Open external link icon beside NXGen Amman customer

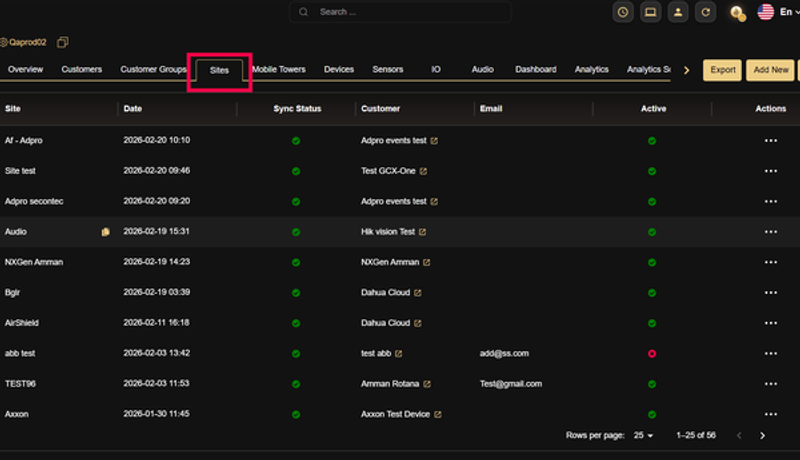pos(427,263)
